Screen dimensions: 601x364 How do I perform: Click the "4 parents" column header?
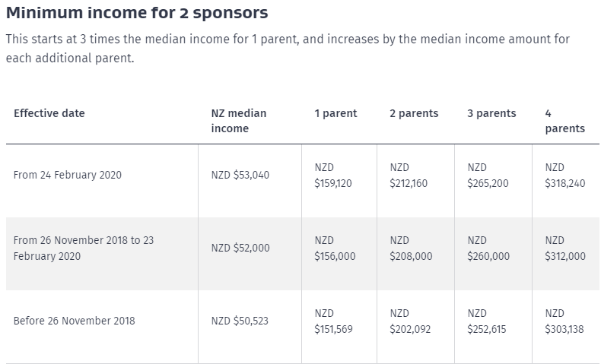tap(564, 121)
